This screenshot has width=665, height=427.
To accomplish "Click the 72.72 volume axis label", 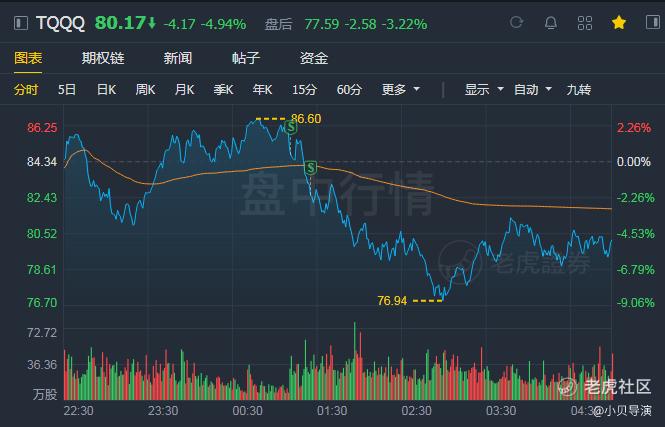I will (42, 333).
